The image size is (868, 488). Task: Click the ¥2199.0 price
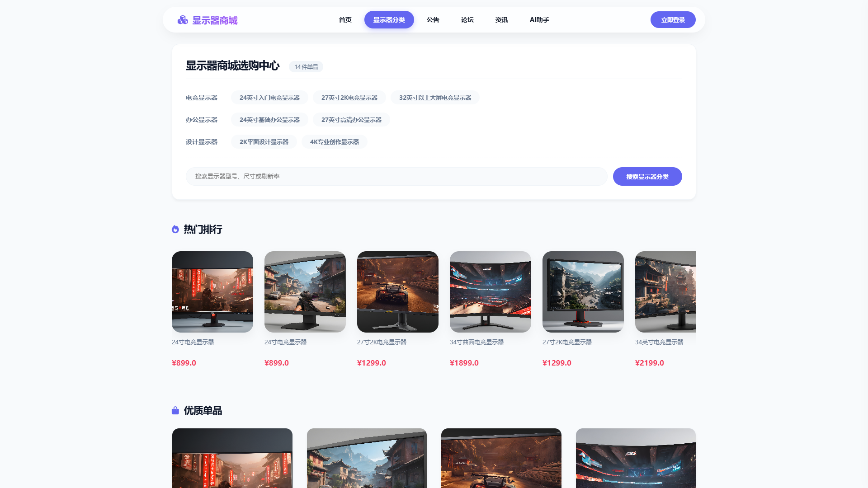click(650, 363)
